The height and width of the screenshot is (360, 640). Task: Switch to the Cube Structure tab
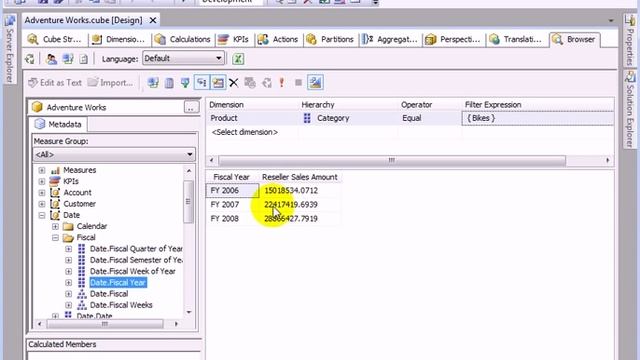click(x=55, y=40)
